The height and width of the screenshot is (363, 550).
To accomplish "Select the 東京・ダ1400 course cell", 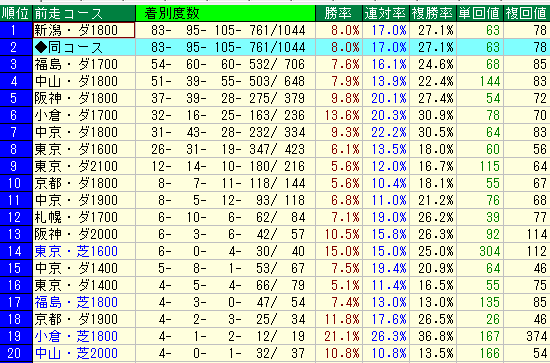I will click(x=84, y=285).
